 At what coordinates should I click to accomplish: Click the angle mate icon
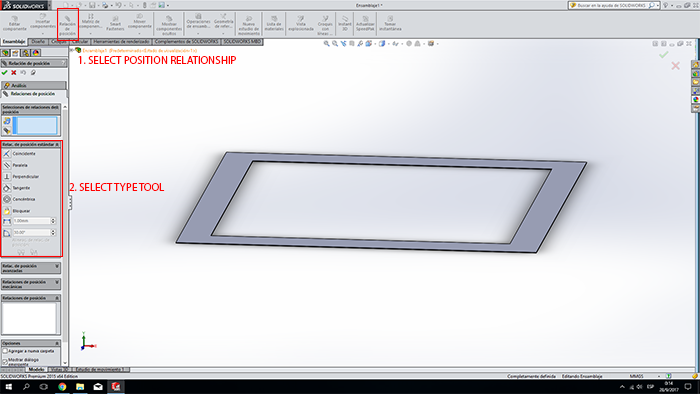point(7,232)
